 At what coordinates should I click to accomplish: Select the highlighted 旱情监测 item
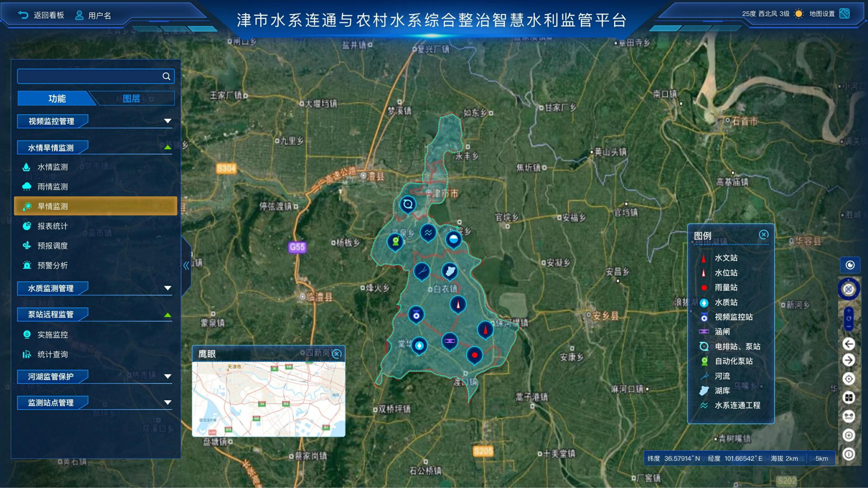96,206
